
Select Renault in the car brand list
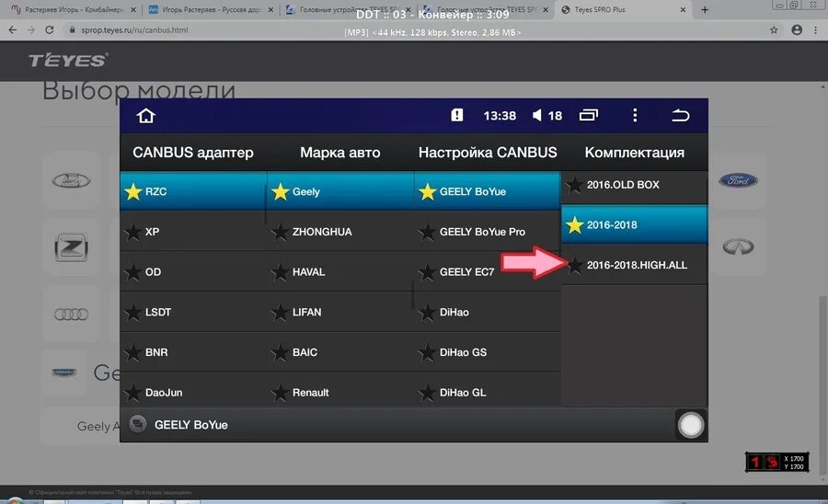[340, 390]
